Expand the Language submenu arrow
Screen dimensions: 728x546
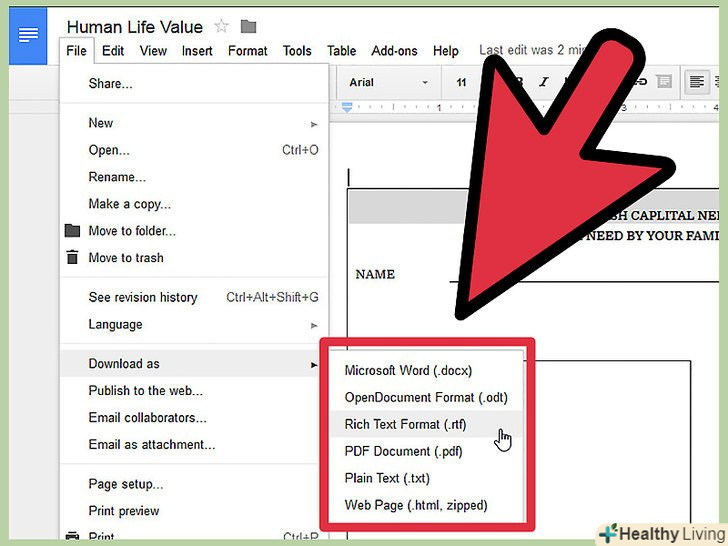pos(314,325)
